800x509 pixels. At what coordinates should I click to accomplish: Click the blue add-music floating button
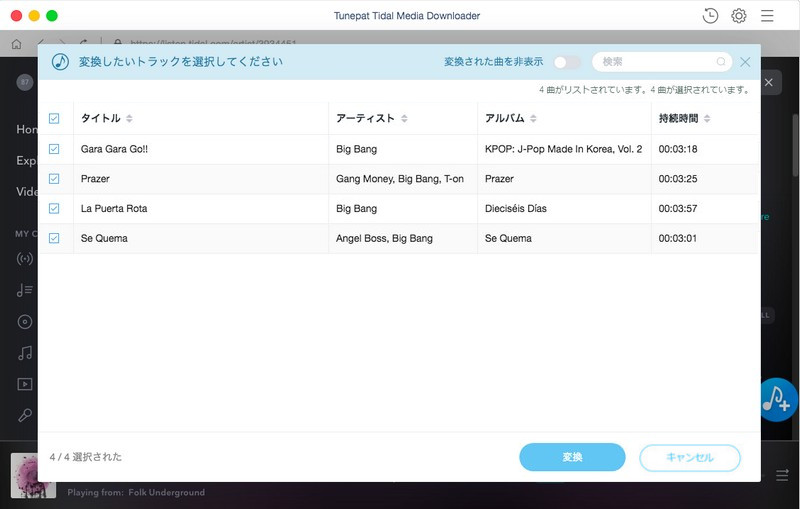[x=778, y=399]
